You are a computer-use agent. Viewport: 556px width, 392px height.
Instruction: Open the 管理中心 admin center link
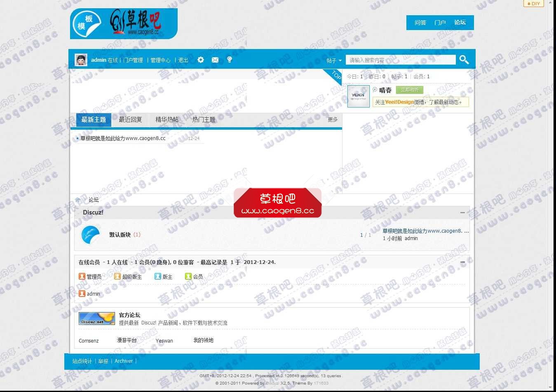click(x=161, y=60)
